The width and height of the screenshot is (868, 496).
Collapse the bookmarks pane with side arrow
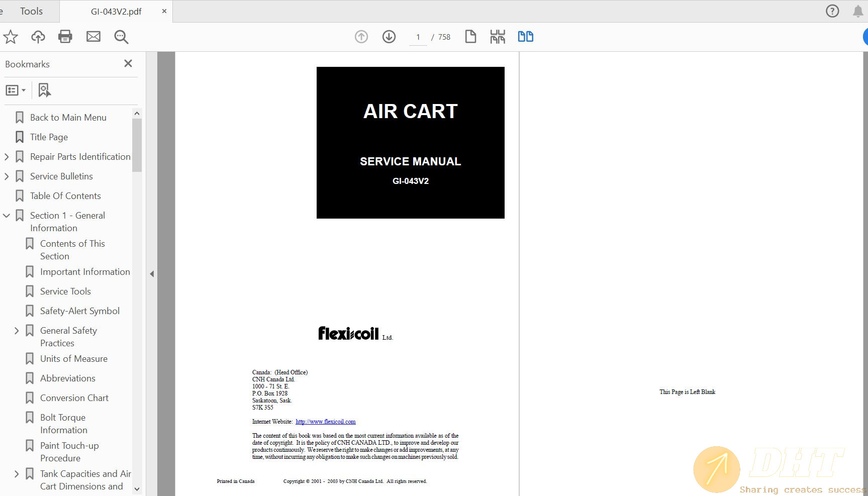(152, 274)
